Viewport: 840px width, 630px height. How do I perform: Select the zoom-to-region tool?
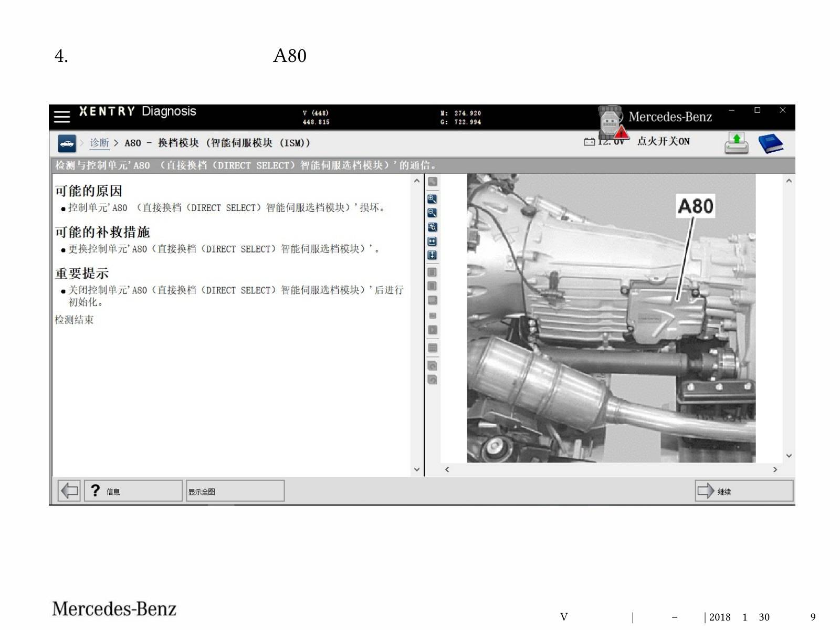click(432, 227)
